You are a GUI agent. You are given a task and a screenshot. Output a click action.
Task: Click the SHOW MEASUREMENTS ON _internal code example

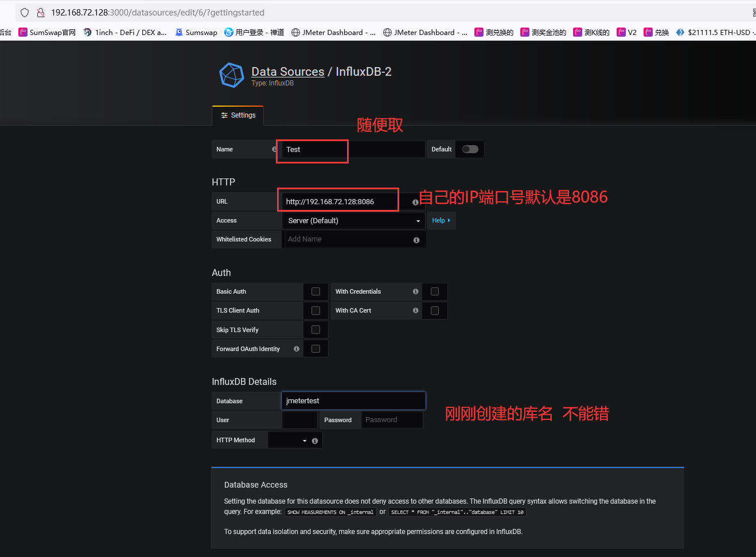[330, 512]
